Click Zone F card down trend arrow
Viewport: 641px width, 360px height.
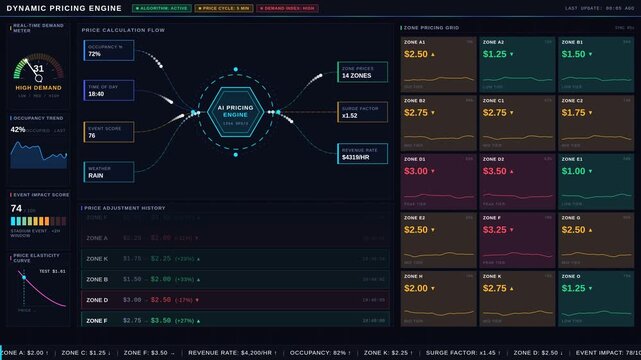[x=512, y=230]
